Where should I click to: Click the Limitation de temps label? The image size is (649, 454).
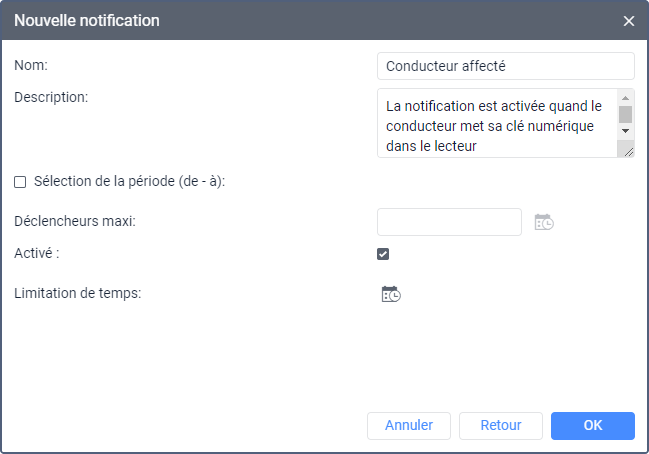point(77,294)
